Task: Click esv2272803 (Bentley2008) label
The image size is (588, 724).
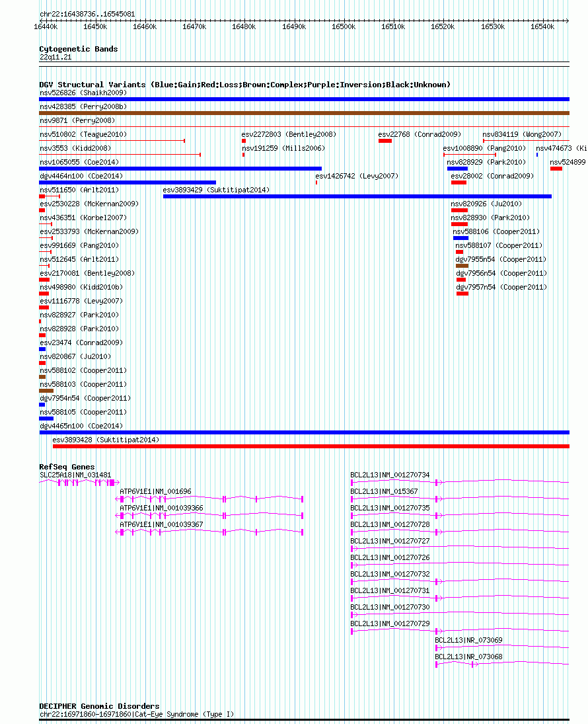Action: [289, 134]
